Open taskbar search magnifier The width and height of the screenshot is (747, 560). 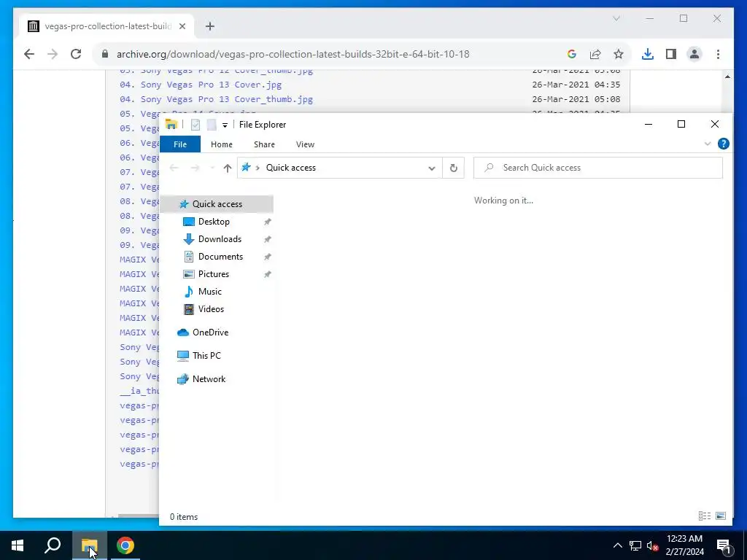tap(53, 545)
